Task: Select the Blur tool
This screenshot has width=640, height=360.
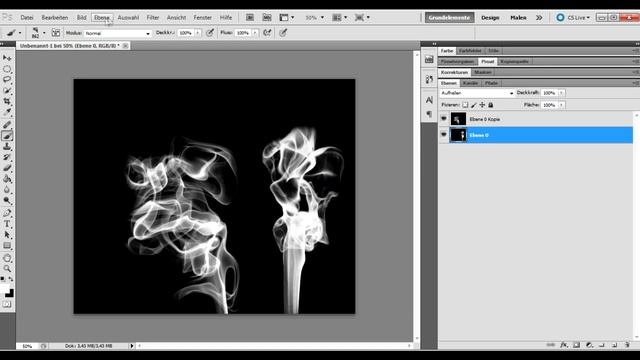Action: (7, 190)
